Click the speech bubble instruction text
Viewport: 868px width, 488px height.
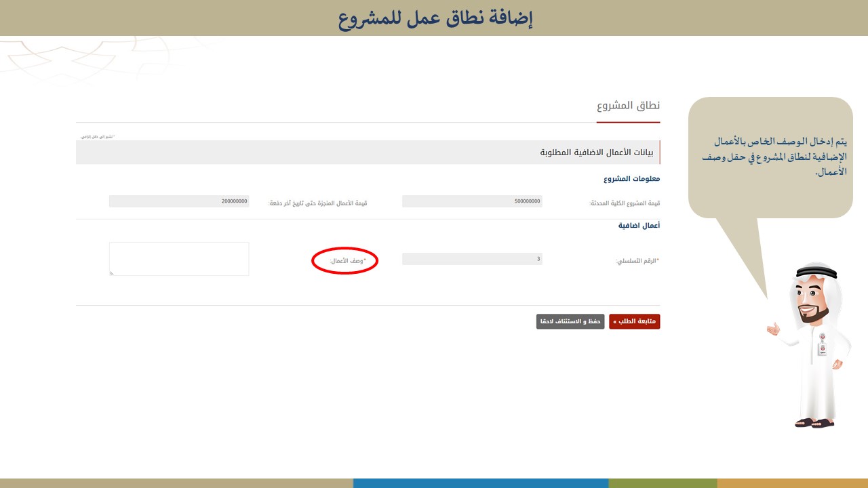pyautogui.click(x=774, y=157)
